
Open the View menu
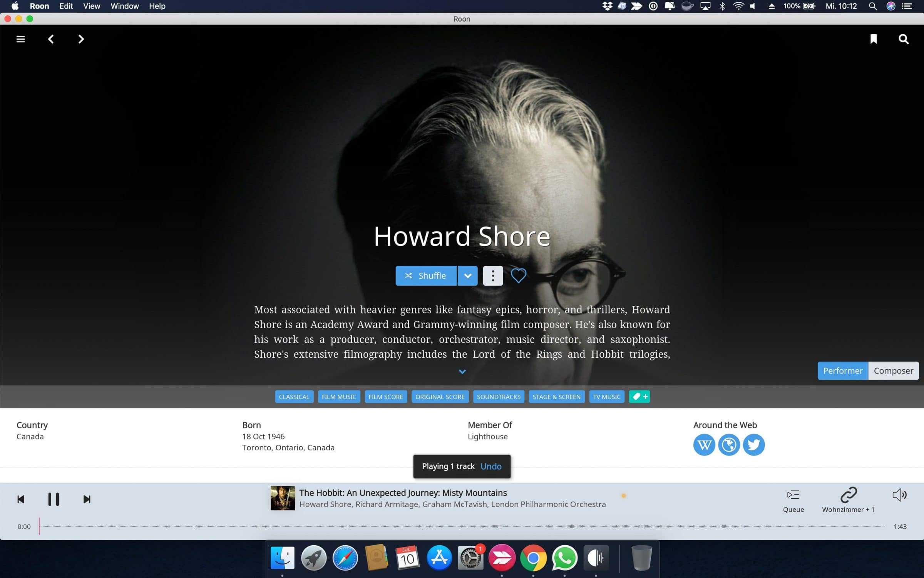92,6
